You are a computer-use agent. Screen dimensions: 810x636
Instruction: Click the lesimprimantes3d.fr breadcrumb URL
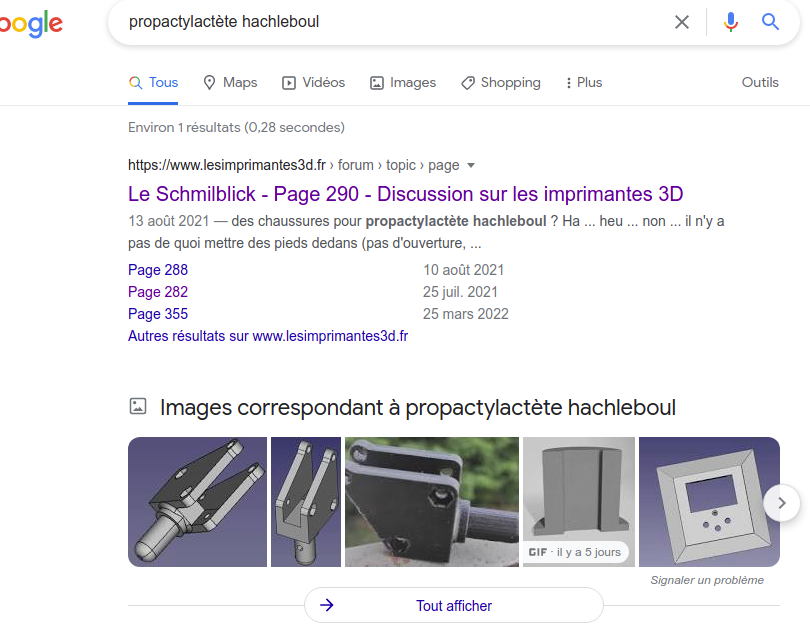pos(227,165)
